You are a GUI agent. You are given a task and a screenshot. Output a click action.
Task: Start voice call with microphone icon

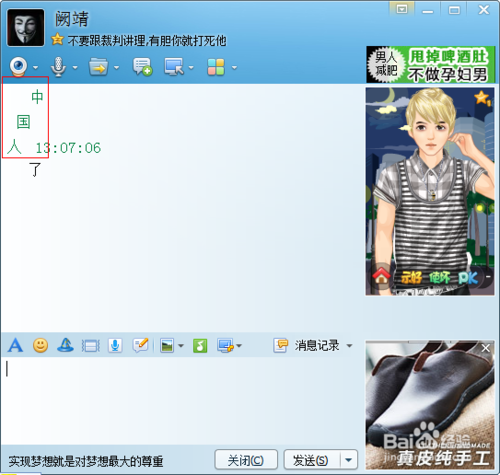coord(58,67)
